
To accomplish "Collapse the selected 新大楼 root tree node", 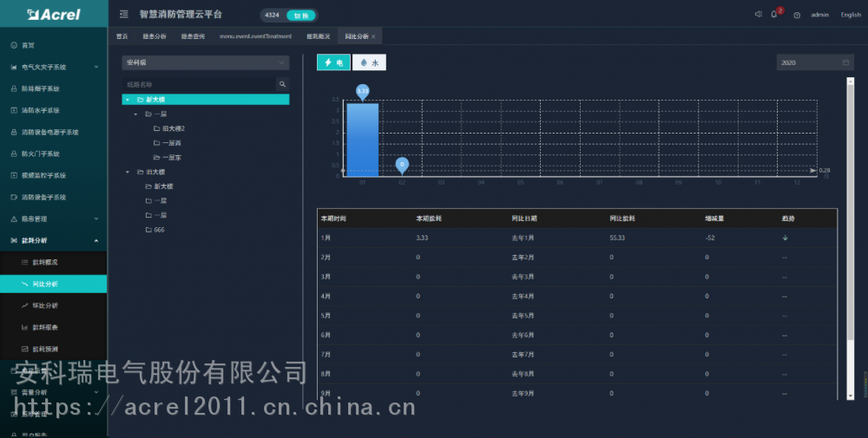I will pyautogui.click(x=128, y=100).
